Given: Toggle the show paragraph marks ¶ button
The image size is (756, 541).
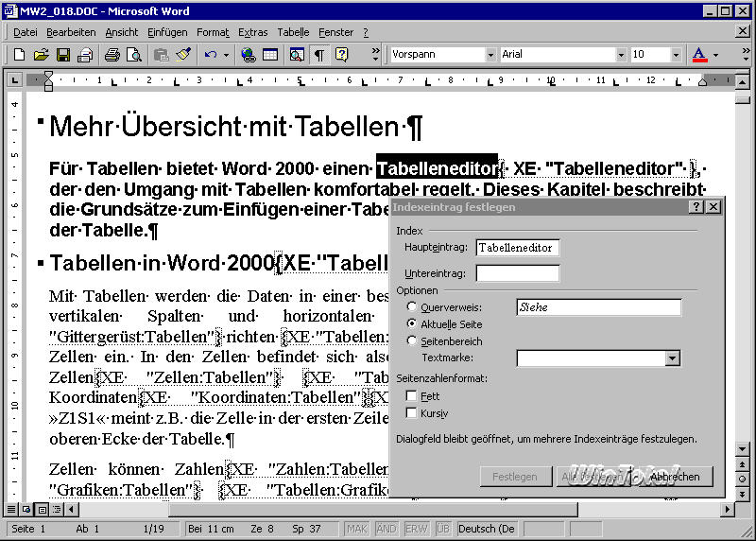Looking at the screenshot, I should click(319, 55).
